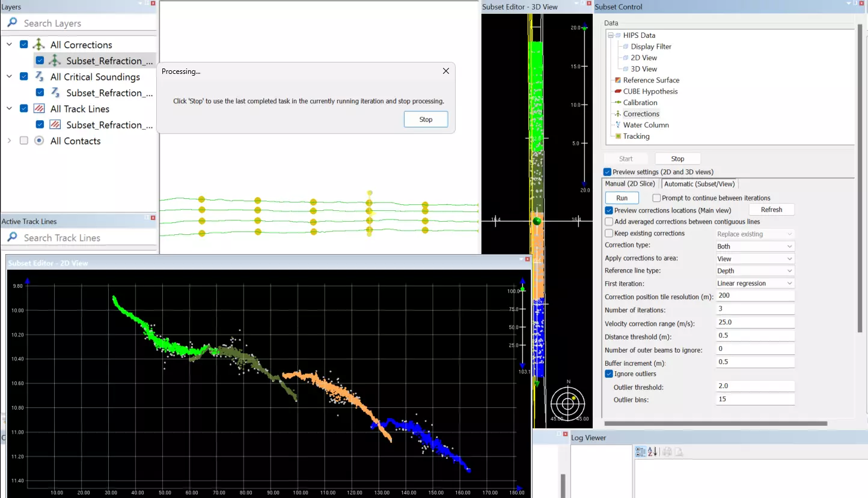Viewport: 868px width, 498px height.
Task: Uncheck Ignore outliers option
Action: tap(609, 374)
